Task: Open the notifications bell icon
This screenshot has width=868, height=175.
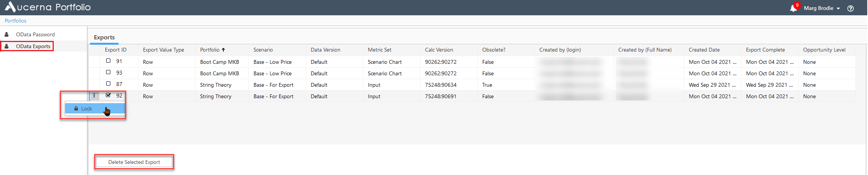Action: tap(793, 8)
